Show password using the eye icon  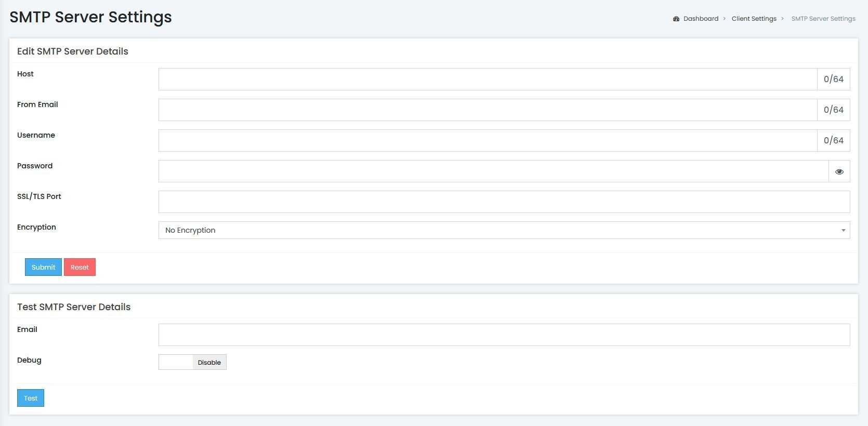click(839, 171)
